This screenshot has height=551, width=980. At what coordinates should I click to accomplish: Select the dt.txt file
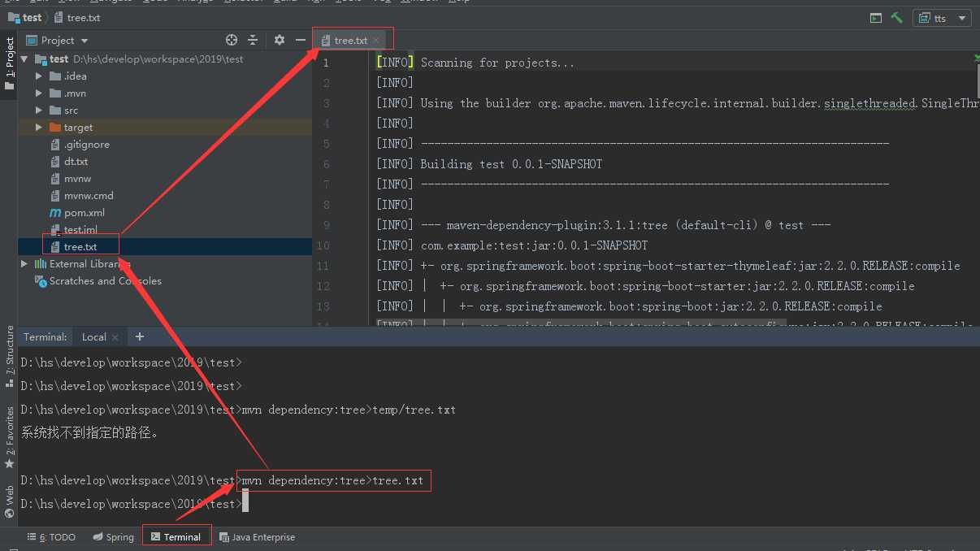(76, 161)
